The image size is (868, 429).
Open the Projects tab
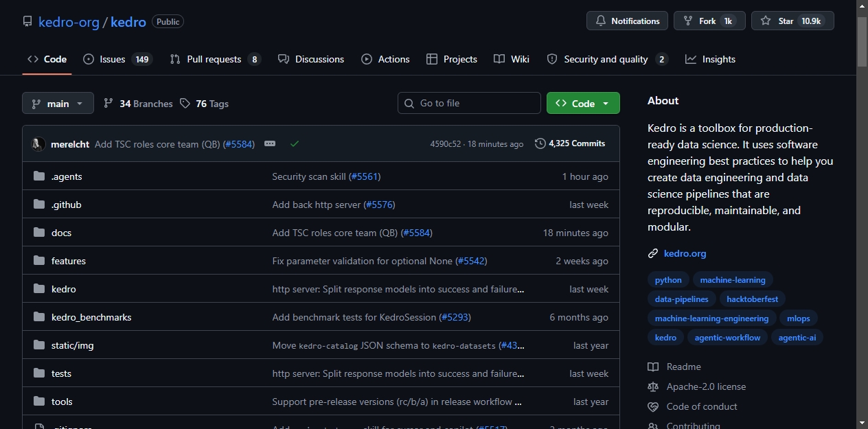[x=452, y=59]
